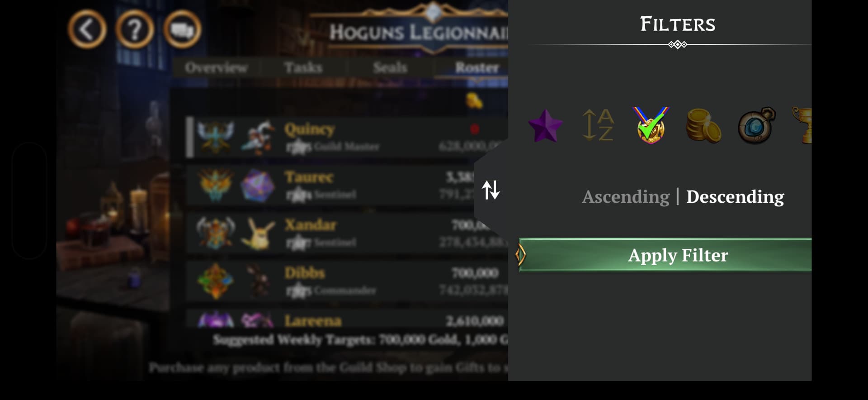Open the question mark help button

click(x=135, y=30)
